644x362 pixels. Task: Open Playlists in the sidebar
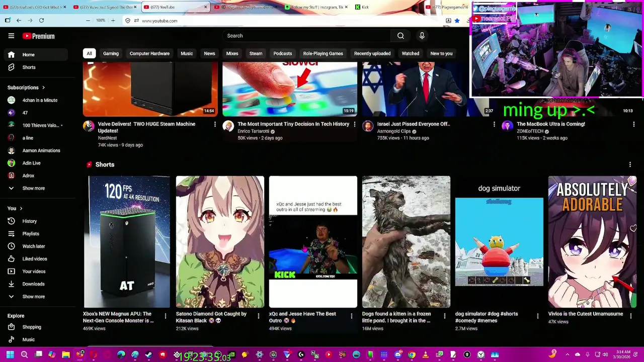click(35, 234)
